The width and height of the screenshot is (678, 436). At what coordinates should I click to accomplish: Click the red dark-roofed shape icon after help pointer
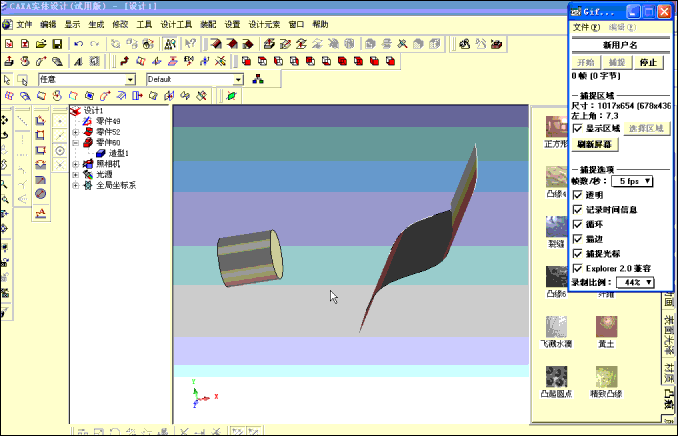pyautogui.click(x=216, y=44)
